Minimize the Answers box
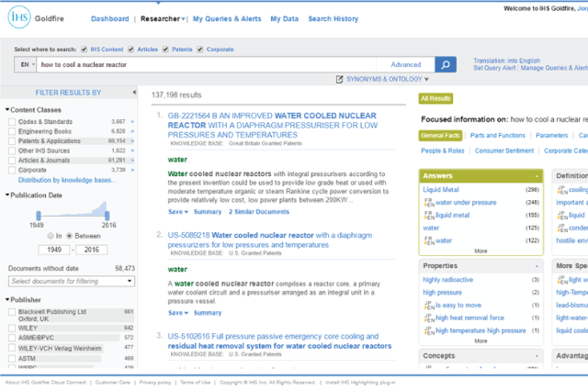The width and height of the screenshot is (588, 391). (537, 176)
